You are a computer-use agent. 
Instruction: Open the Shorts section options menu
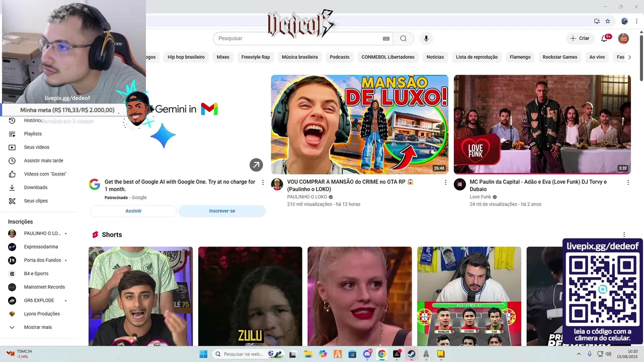[624, 235]
